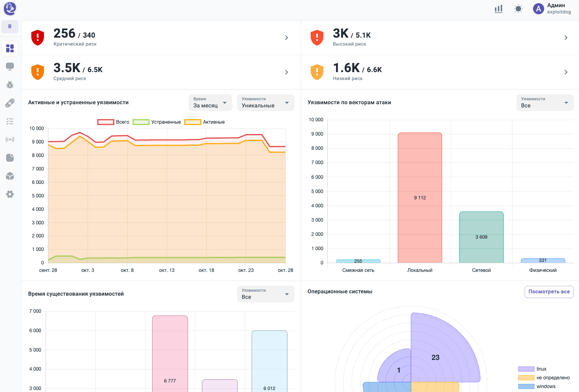Open the checklist tasks icon in sidebar
The width and height of the screenshot is (579, 392).
point(10,121)
